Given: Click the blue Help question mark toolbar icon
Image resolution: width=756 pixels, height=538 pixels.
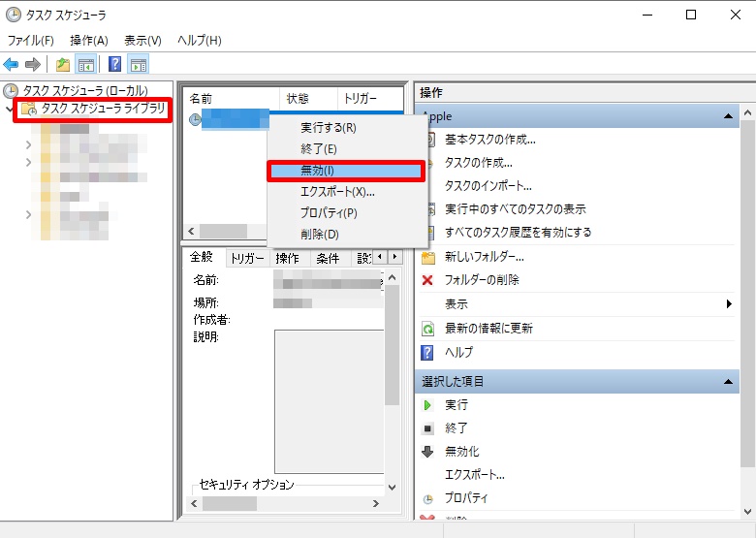Looking at the screenshot, I should coord(114,64).
